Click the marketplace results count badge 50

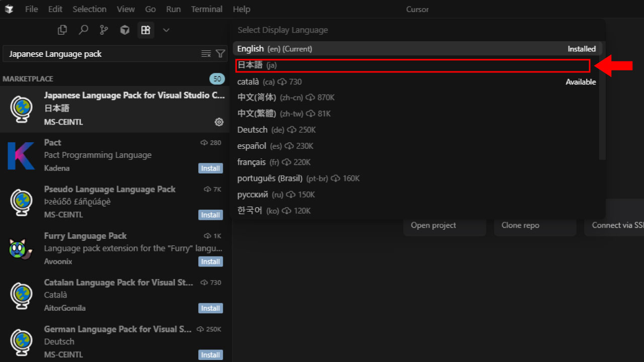pos(217,79)
